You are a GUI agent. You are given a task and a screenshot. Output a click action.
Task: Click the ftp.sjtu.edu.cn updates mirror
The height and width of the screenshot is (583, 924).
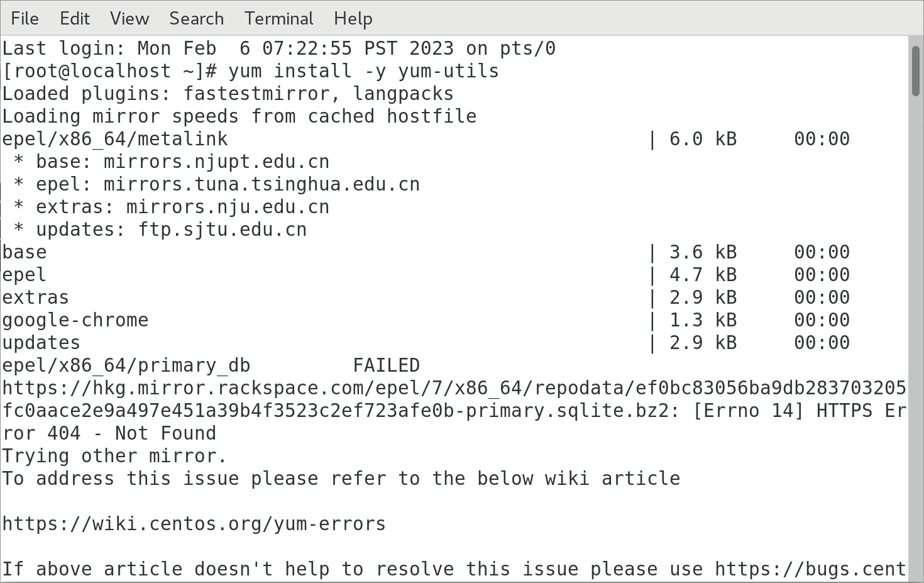[x=223, y=230]
